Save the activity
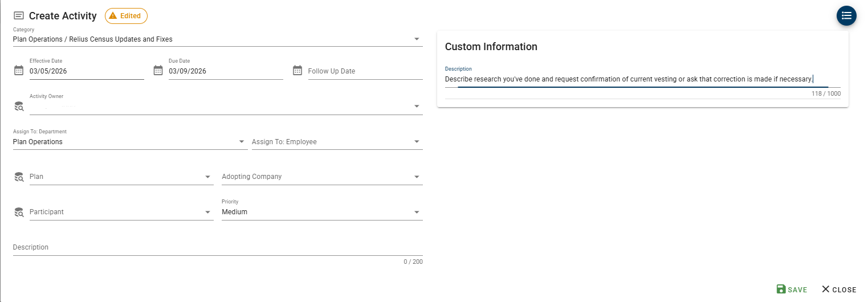 click(x=792, y=289)
